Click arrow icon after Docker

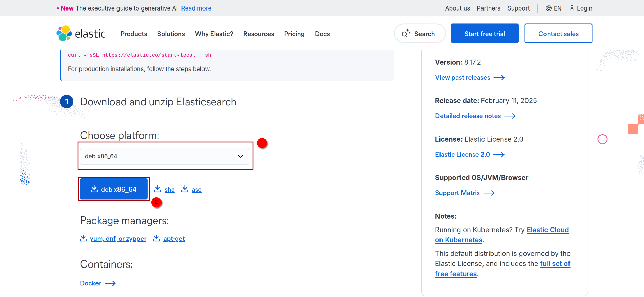click(110, 283)
